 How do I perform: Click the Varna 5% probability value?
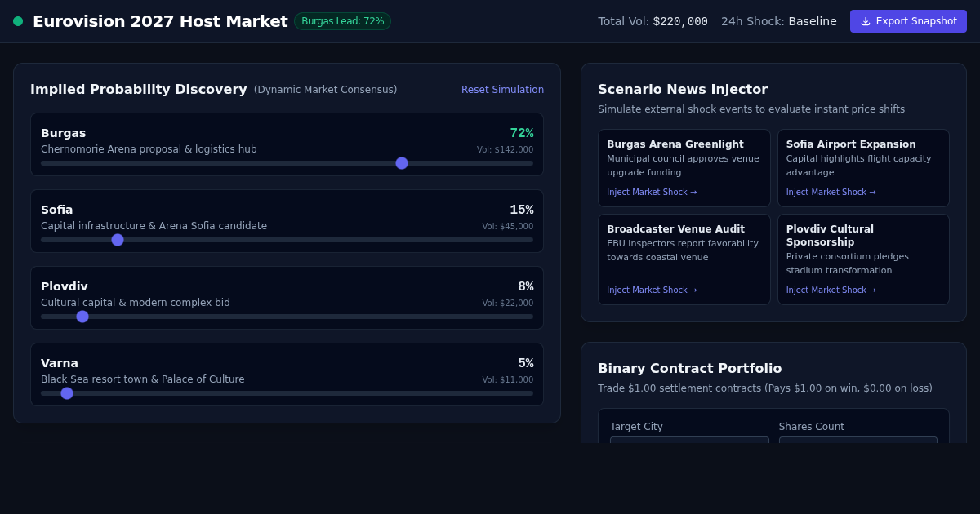526,363
